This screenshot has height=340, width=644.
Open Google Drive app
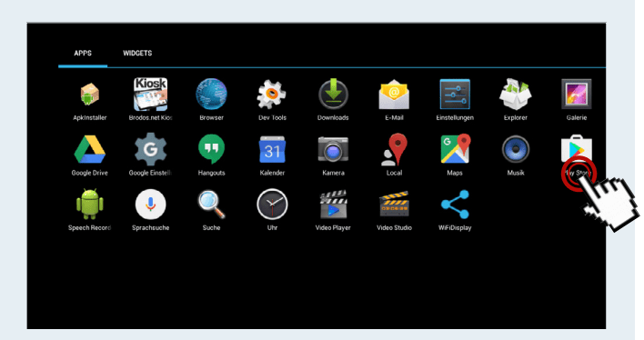click(89, 149)
